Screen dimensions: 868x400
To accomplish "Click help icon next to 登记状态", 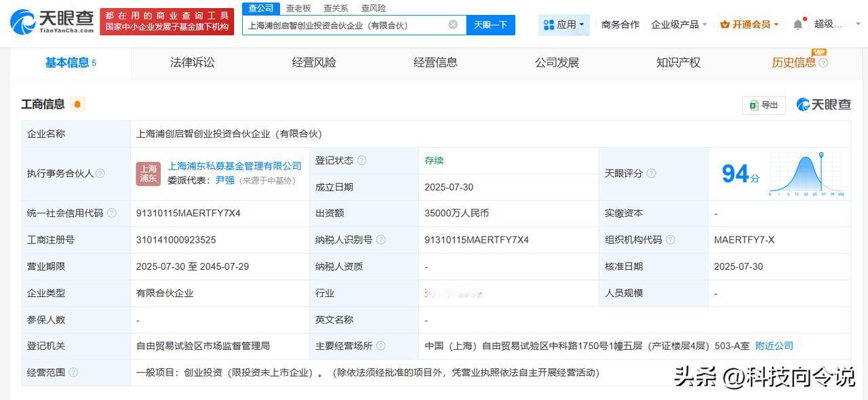I will coord(361,161).
